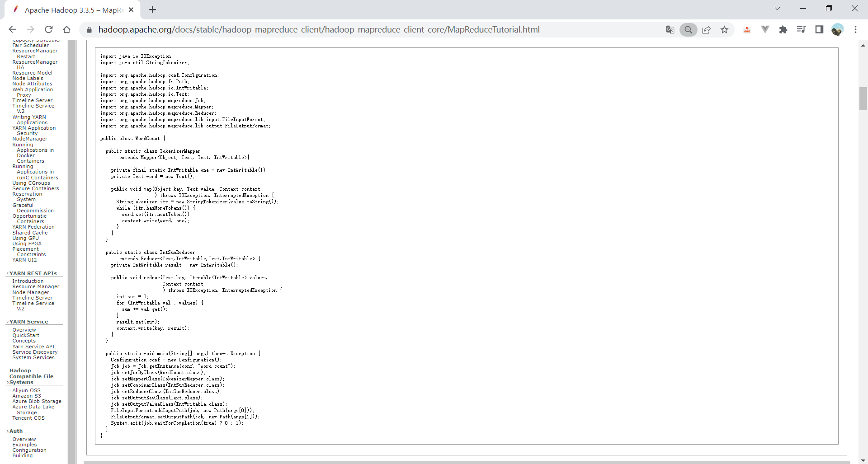Open the playlist extension icon
Image resolution: width=868 pixels, height=464 pixels.
tap(801, 29)
